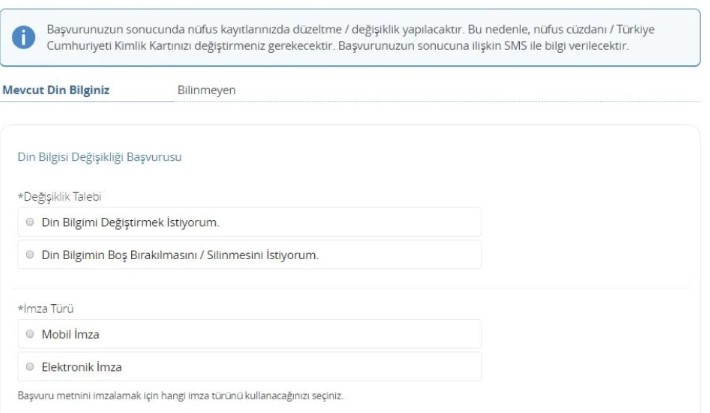
Task: Click the Din Bilgimi Değiştirmek İstiyorum label text
Action: (x=129, y=222)
